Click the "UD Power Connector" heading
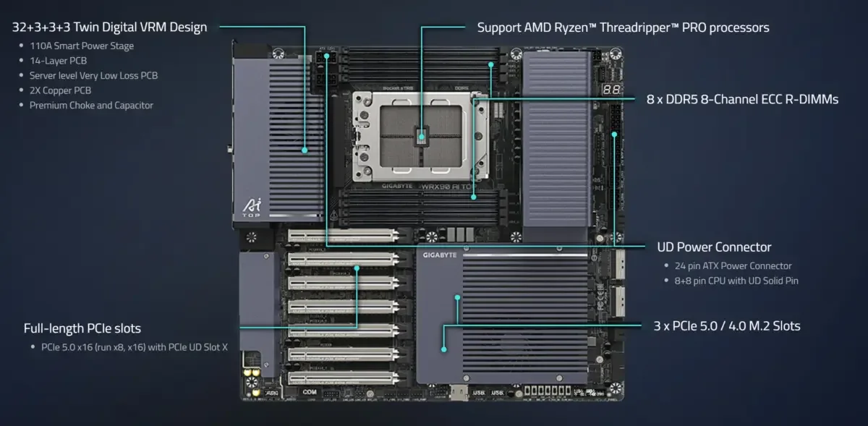Viewport: 868px width, 426px height. (x=714, y=247)
